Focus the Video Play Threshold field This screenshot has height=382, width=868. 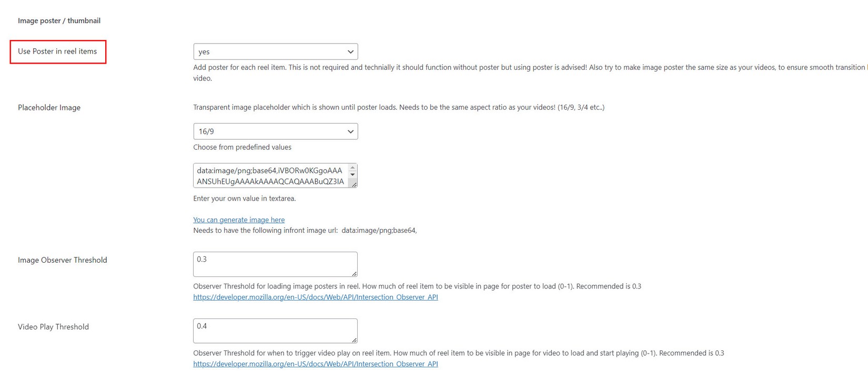pyautogui.click(x=274, y=331)
